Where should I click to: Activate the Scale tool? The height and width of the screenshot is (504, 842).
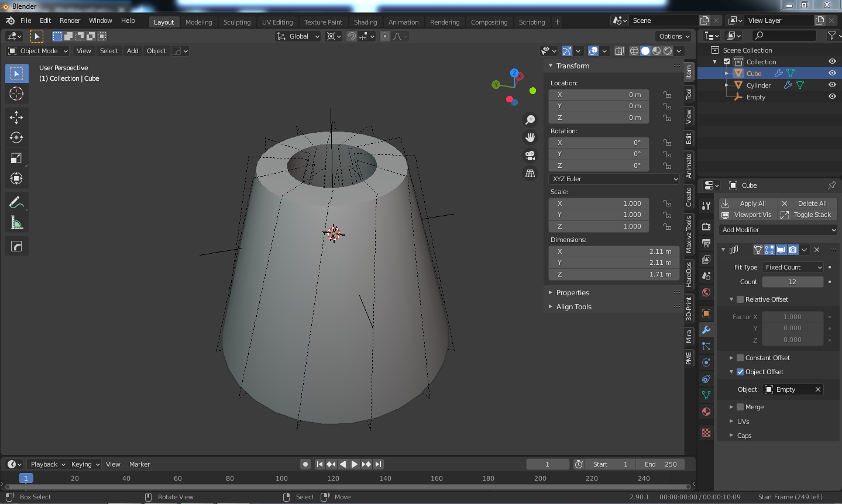(x=16, y=158)
